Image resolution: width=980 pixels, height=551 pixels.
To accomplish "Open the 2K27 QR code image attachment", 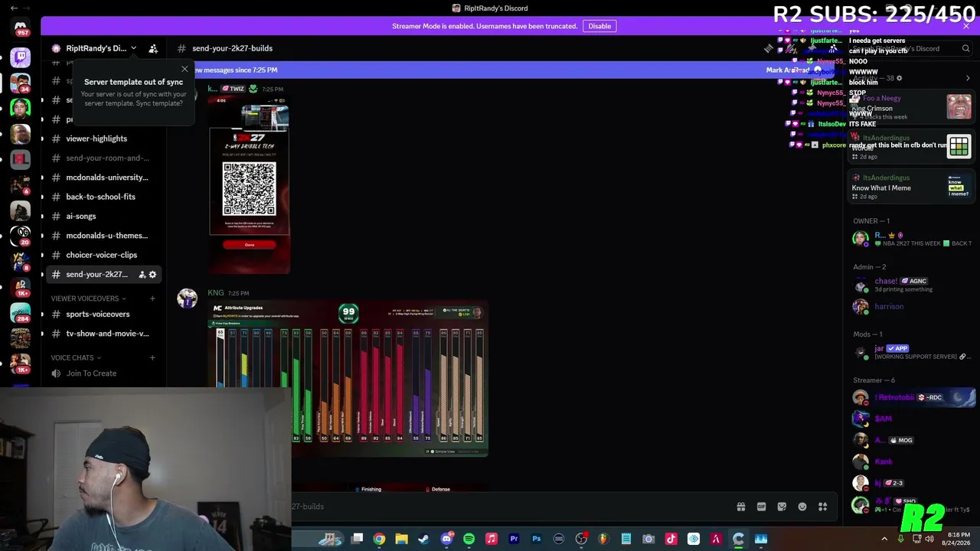I will click(250, 186).
